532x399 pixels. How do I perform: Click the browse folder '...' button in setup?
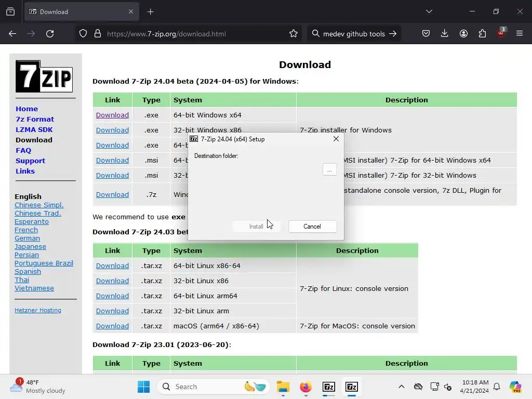[x=329, y=170]
